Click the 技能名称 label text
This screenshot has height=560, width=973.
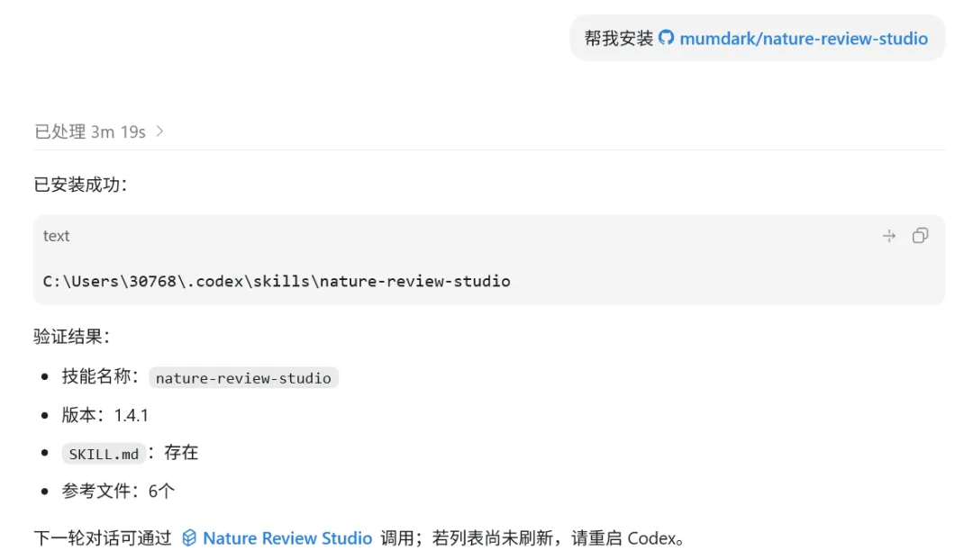[x=101, y=376]
